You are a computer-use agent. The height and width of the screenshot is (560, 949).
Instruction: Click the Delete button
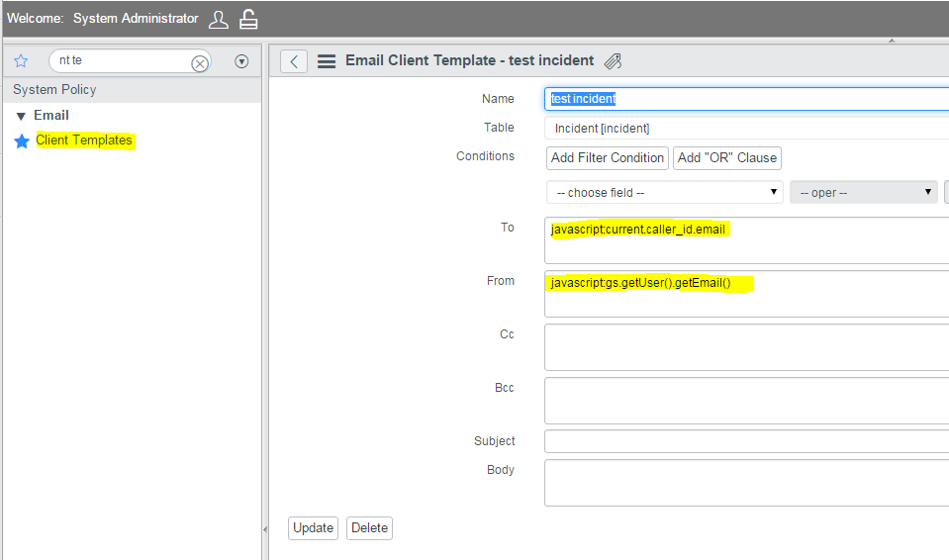pos(369,528)
